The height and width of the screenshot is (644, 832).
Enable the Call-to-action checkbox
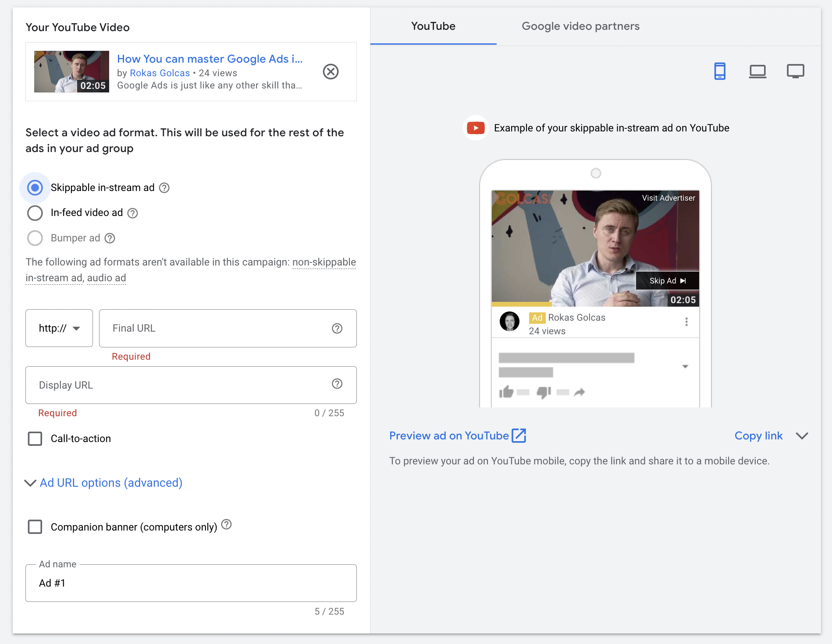pos(35,439)
